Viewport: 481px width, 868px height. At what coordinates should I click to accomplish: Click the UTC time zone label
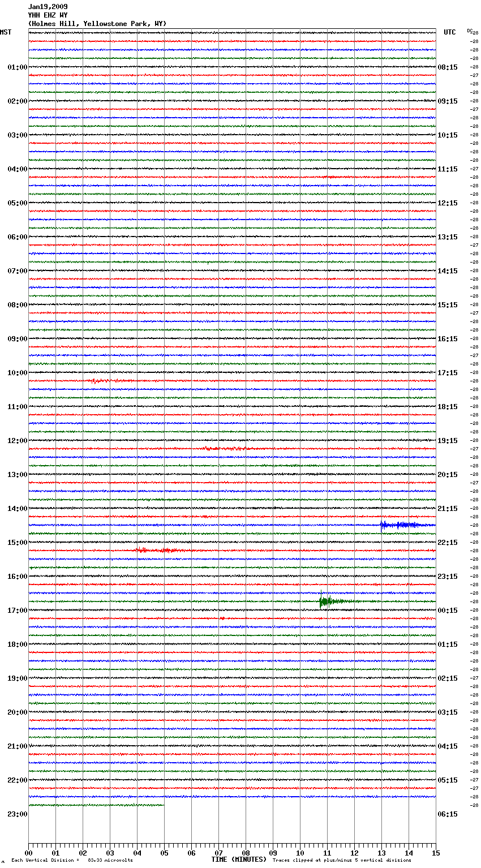450,32
